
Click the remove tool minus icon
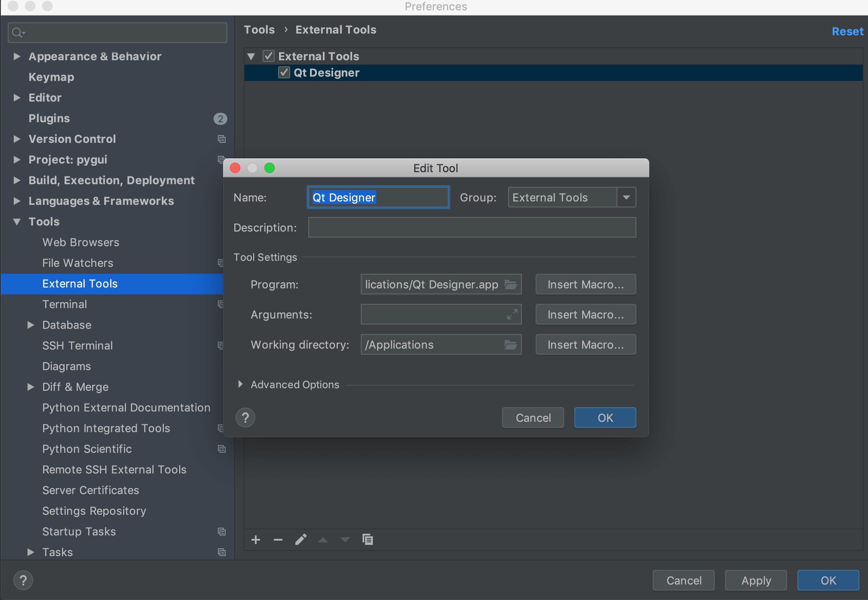pyautogui.click(x=278, y=540)
